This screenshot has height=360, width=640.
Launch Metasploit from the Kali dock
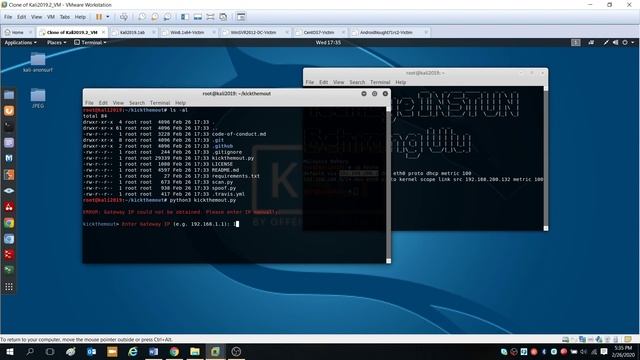coord(9,158)
